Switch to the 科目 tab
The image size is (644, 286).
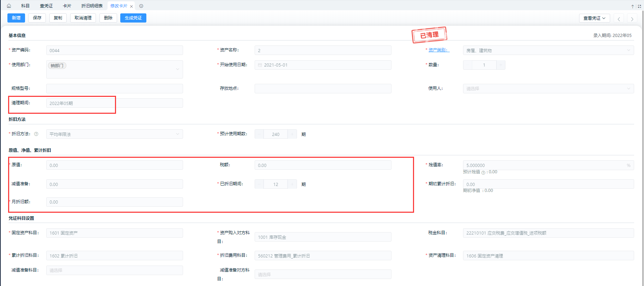[25, 6]
